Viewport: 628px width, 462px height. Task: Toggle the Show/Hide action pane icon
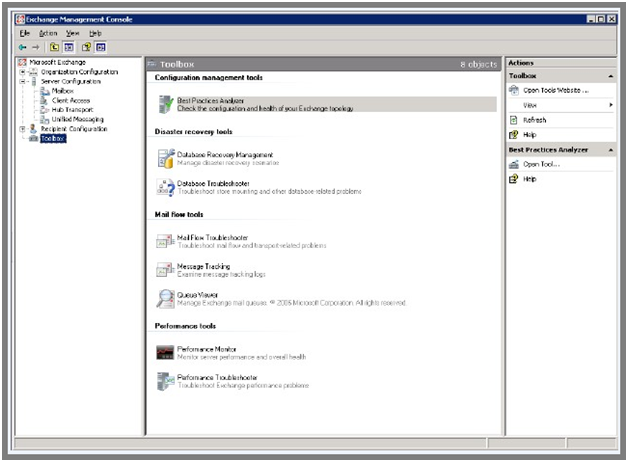(x=100, y=47)
